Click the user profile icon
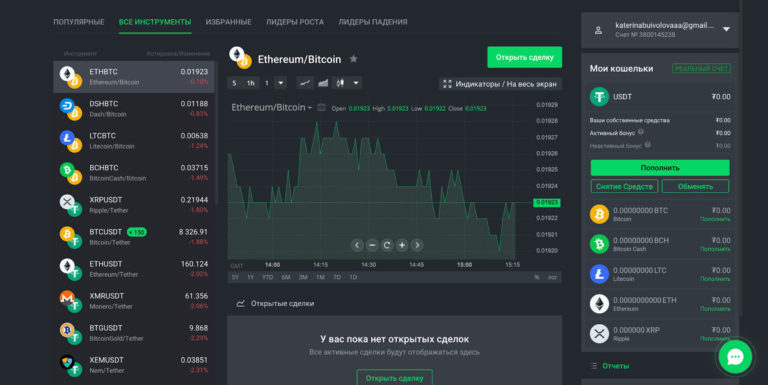This screenshot has width=768, height=385. 598,30
